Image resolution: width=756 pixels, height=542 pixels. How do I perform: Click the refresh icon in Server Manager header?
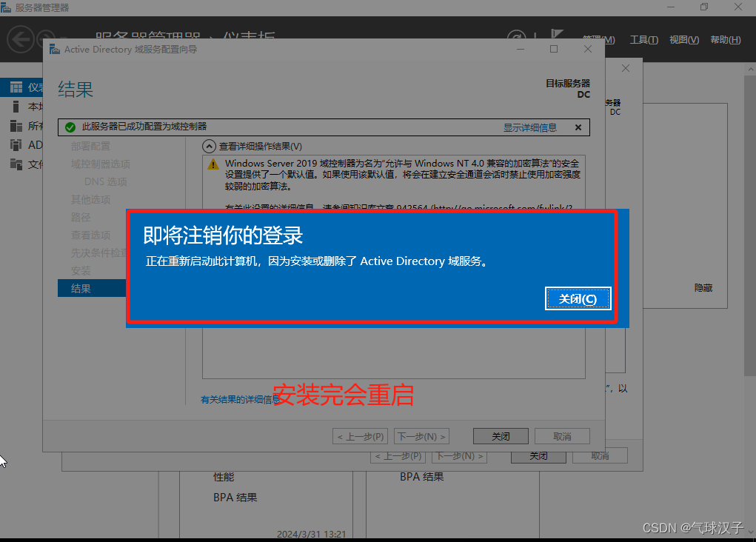click(516, 37)
